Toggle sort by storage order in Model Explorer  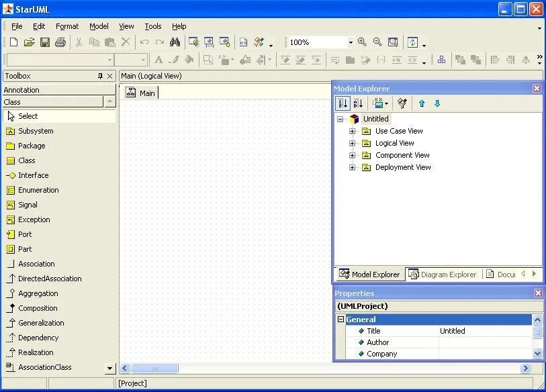point(343,103)
